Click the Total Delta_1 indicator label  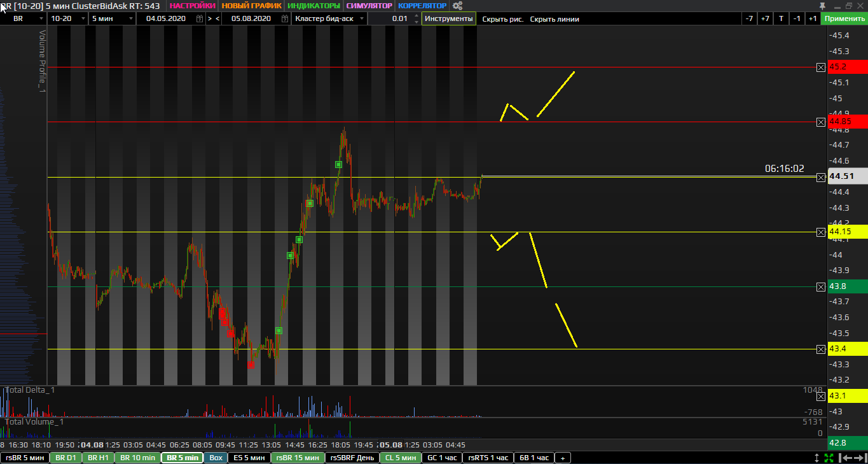click(x=30, y=390)
